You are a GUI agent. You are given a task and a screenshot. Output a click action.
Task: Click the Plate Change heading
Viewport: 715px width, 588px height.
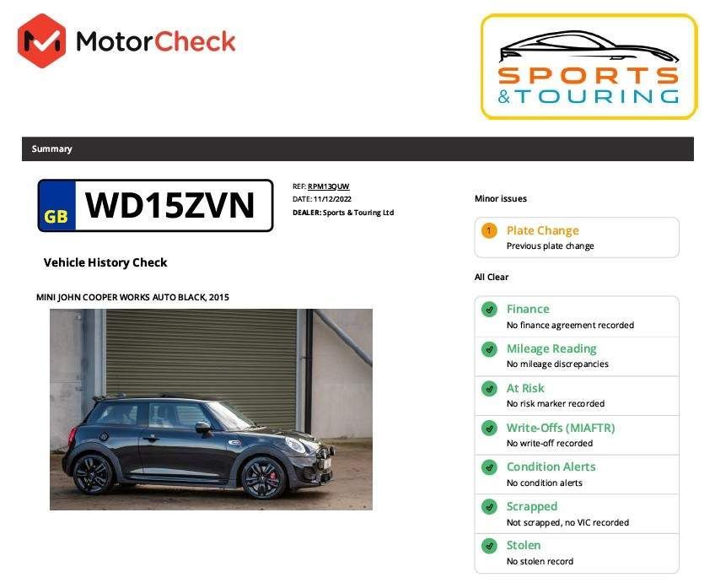pyautogui.click(x=543, y=230)
